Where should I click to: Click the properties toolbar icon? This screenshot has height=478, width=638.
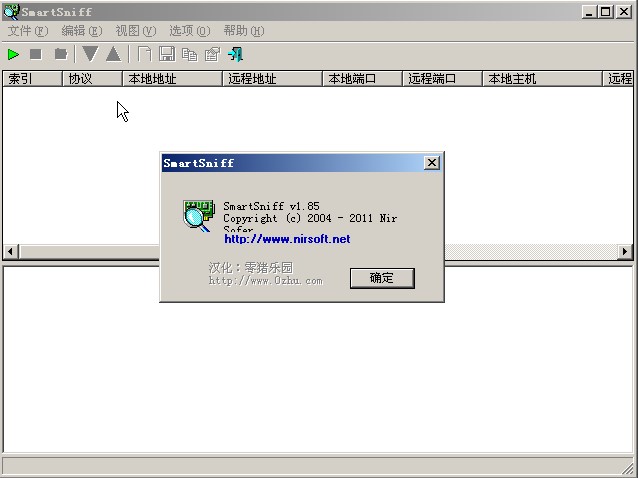(212, 54)
